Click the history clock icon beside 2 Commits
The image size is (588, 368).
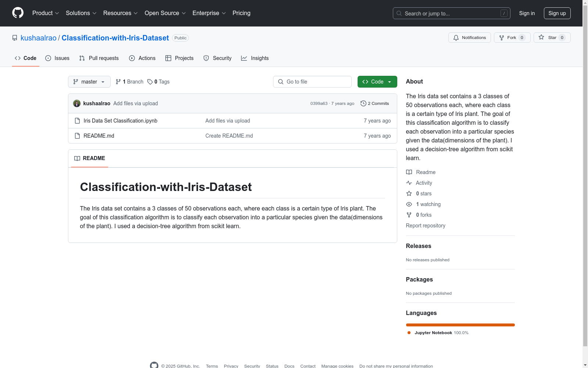[363, 103]
